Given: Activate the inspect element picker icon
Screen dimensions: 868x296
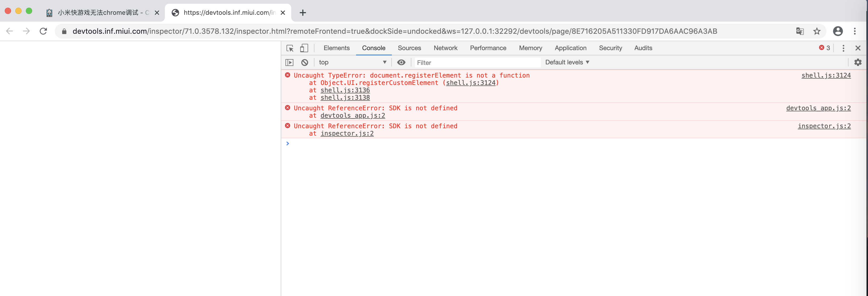Looking at the screenshot, I should click(290, 48).
